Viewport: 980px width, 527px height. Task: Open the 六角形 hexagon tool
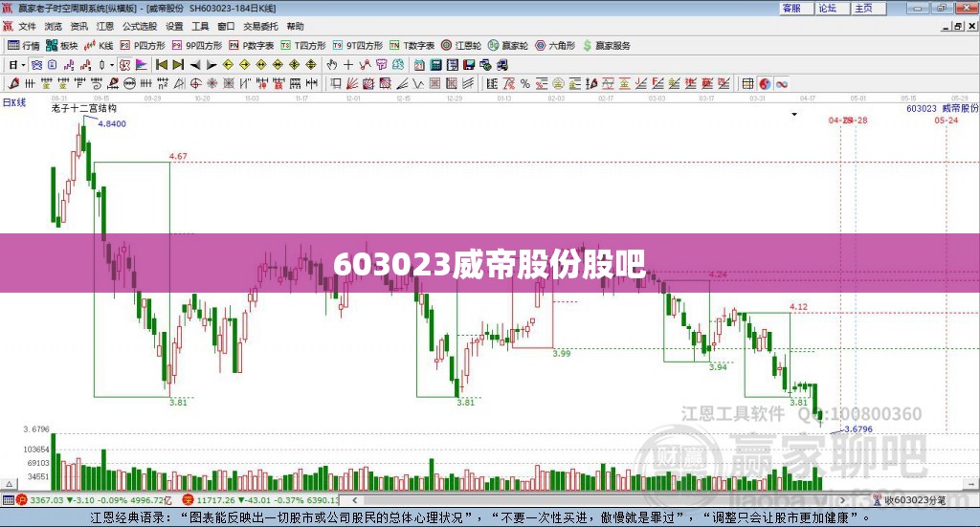click(x=555, y=45)
